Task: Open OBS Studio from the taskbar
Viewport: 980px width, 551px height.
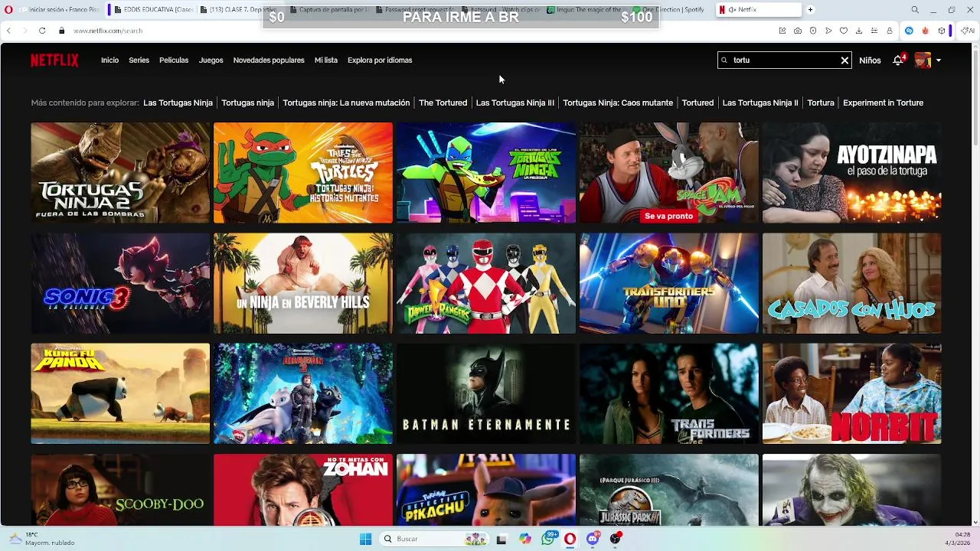Action: (x=615, y=539)
